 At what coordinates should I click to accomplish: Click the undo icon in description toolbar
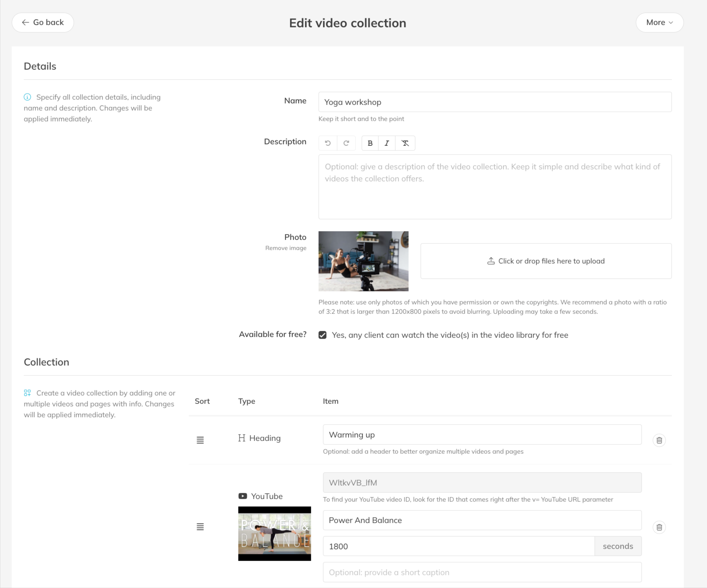coord(328,143)
